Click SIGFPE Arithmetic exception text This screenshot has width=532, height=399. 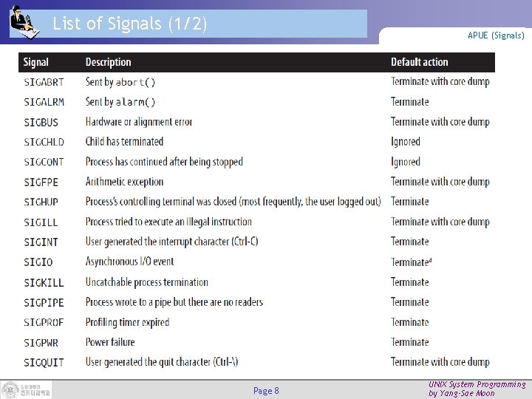coord(124,182)
